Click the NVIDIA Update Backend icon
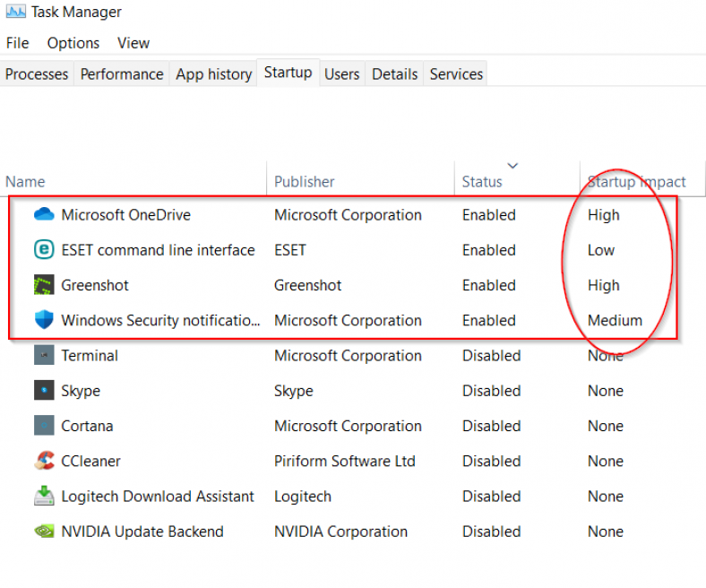Viewport: 706px width, 588px height. tap(44, 532)
